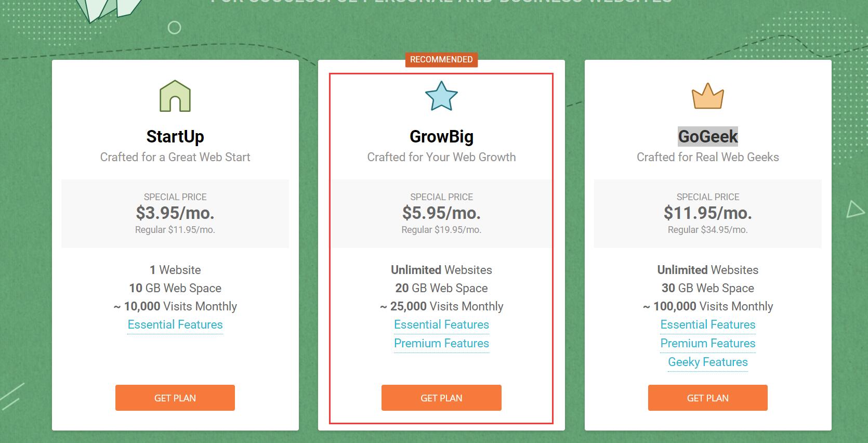868x443 pixels.
Task: Click the $5.95/mo price on GrowBig
Action: (441, 213)
